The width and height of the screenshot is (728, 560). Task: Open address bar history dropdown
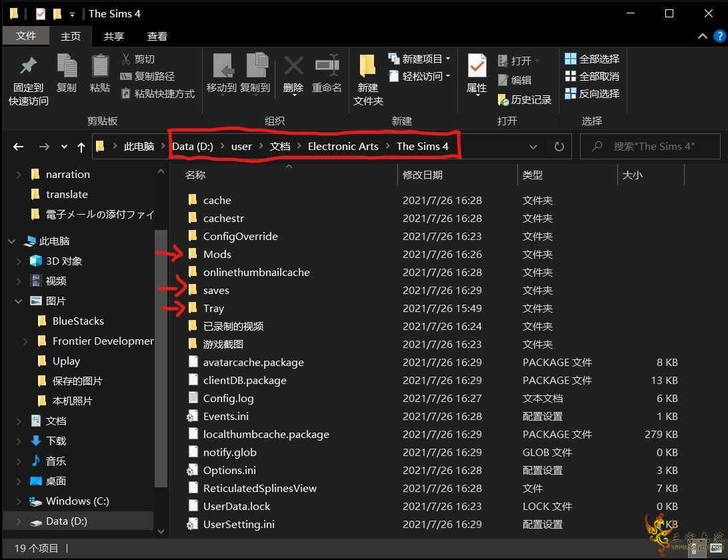pyautogui.click(x=533, y=147)
